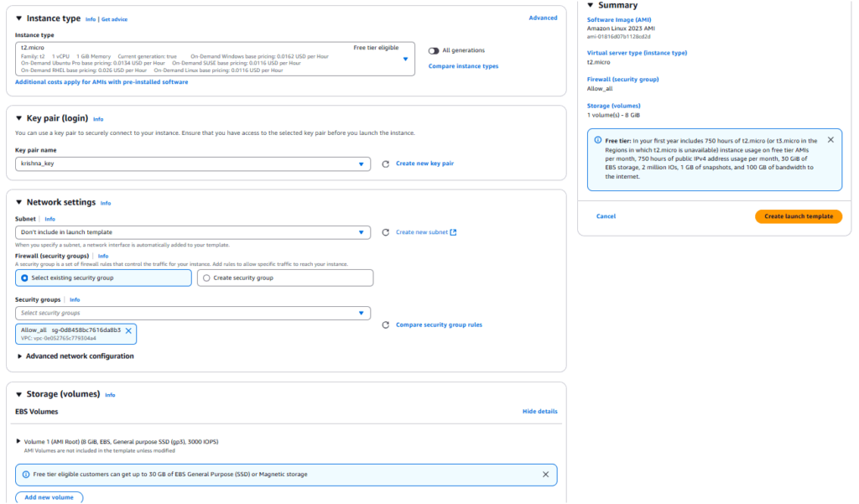
Task: Refresh the subnet list
Action: pos(386,232)
